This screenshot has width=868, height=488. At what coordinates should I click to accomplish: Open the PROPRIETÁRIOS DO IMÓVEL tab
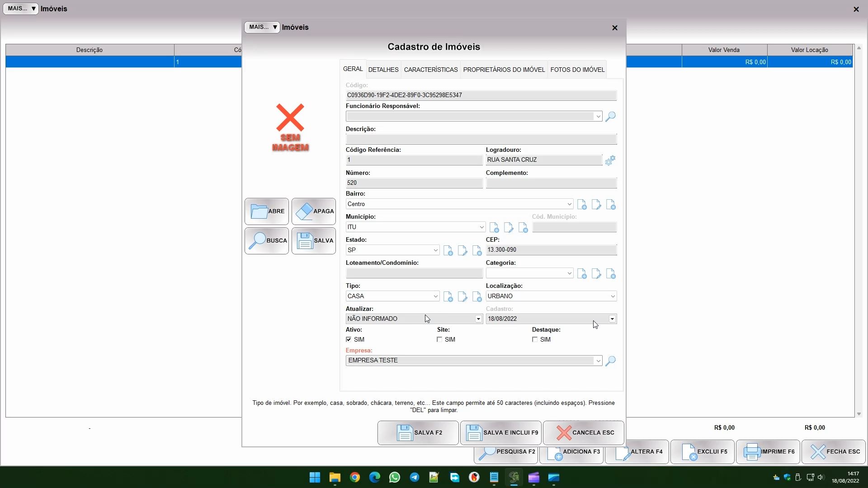(504, 70)
